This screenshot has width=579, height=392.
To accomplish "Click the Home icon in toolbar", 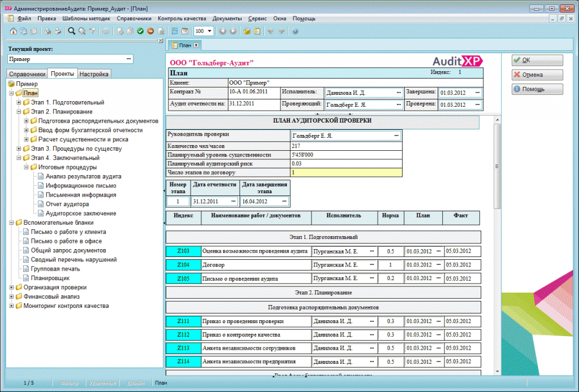I will pos(14,31).
